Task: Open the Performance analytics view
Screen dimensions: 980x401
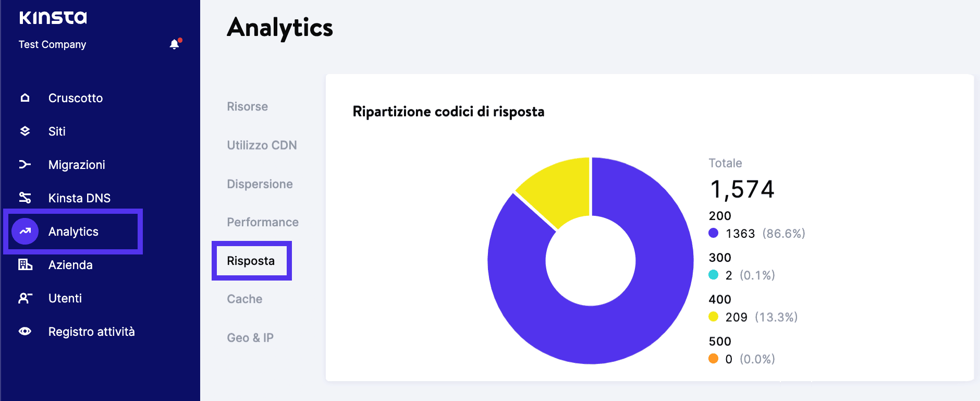Action: tap(262, 222)
